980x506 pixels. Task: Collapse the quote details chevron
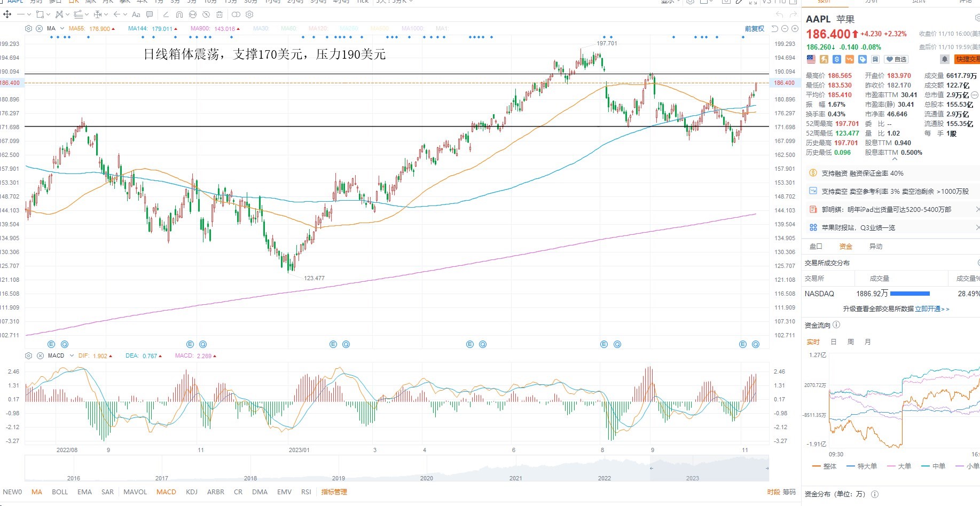point(895,159)
